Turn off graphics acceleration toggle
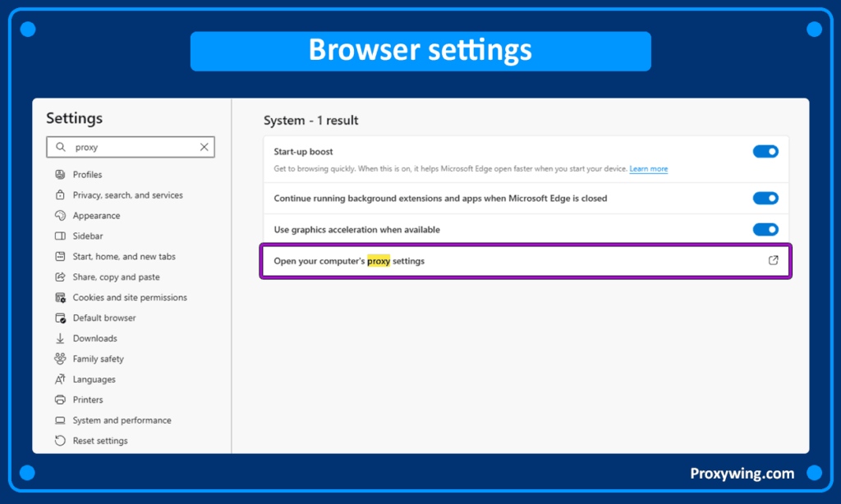Image resolution: width=841 pixels, height=504 pixels. [765, 230]
